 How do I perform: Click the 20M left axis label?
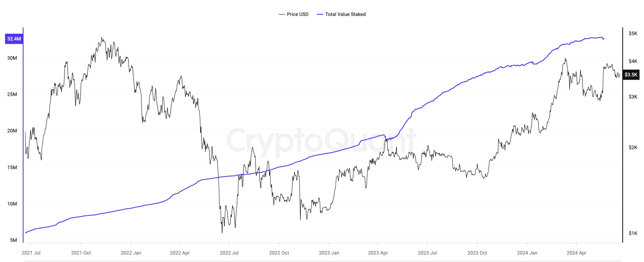point(12,131)
